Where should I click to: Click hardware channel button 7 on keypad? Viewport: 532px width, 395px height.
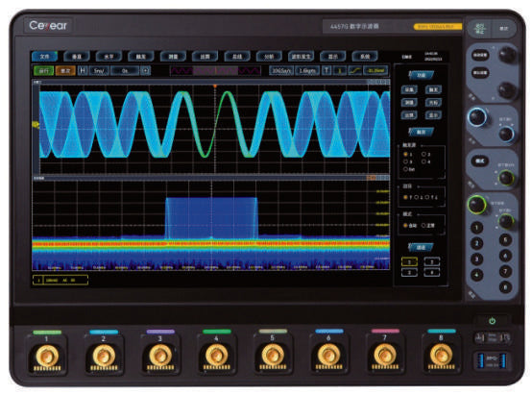pyautogui.click(x=505, y=271)
